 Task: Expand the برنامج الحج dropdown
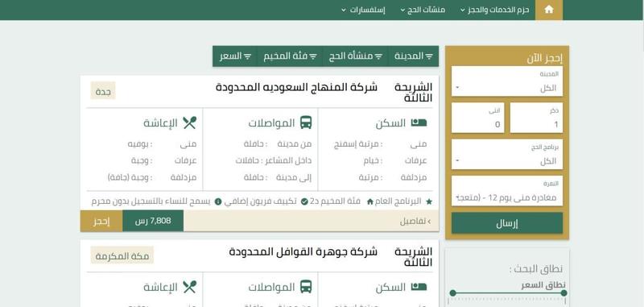point(507,155)
